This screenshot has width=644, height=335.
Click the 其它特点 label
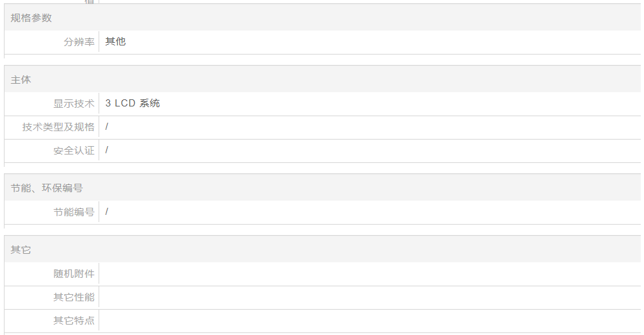point(74,321)
